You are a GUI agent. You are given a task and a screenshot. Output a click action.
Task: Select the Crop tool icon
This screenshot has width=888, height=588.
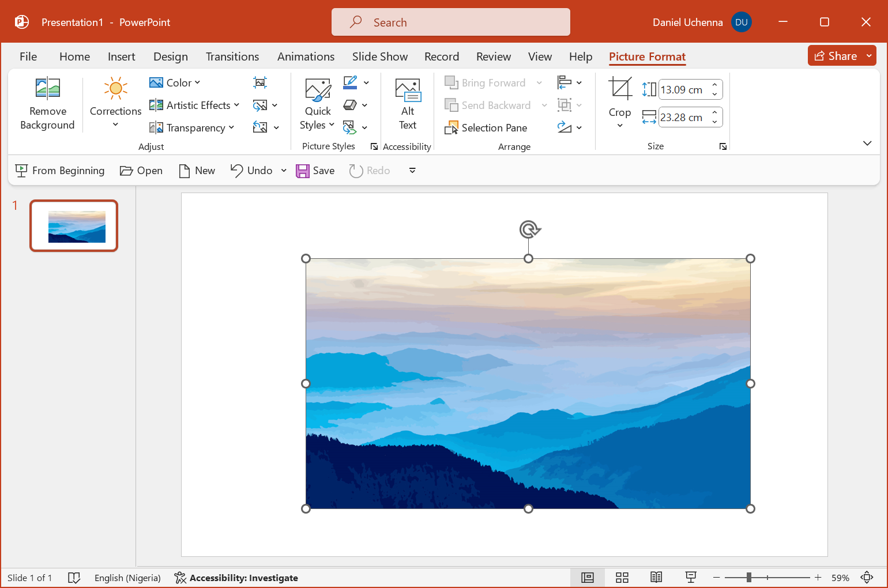(x=620, y=89)
